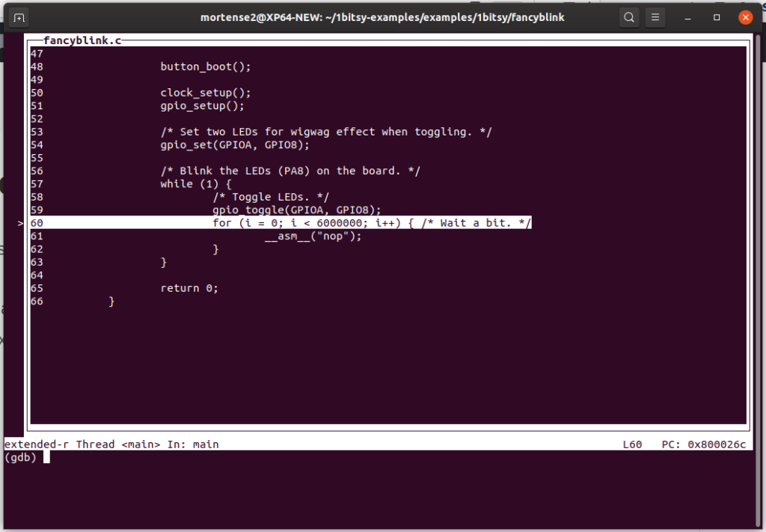Image resolution: width=766 pixels, height=532 pixels.
Task: Select the fancyblink.c source window title
Action: tap(82, 40)
